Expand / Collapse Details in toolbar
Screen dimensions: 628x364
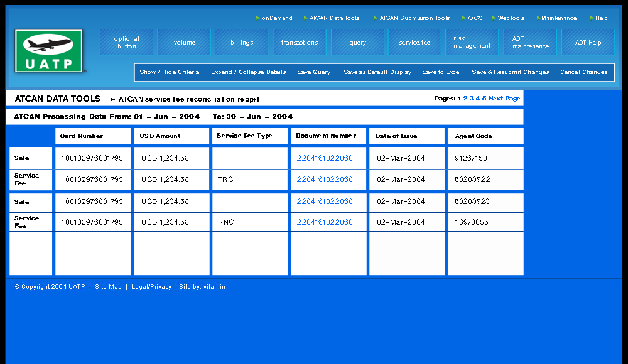248,72
